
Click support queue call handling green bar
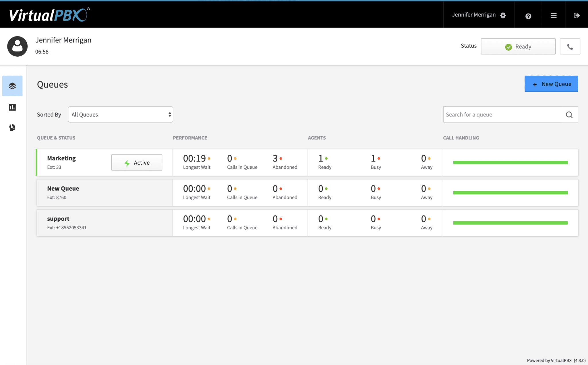point(510,223)
